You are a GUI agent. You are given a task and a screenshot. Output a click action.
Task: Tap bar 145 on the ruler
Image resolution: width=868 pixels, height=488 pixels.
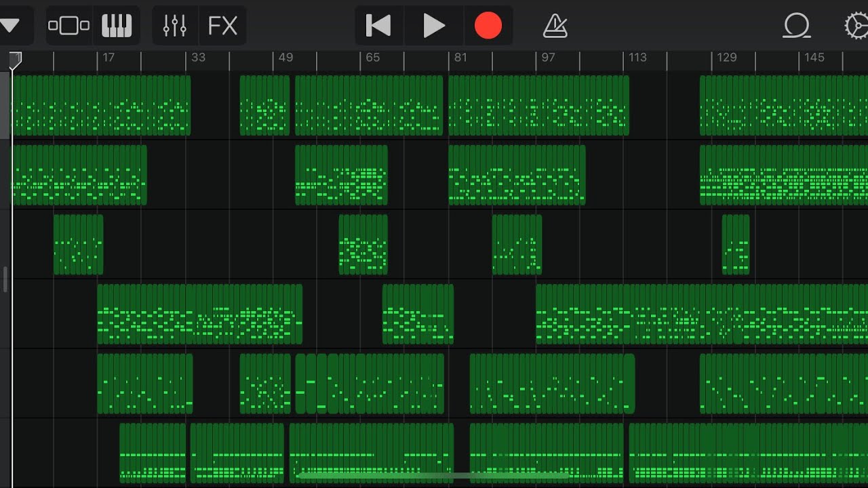click(x=814, y=58)
